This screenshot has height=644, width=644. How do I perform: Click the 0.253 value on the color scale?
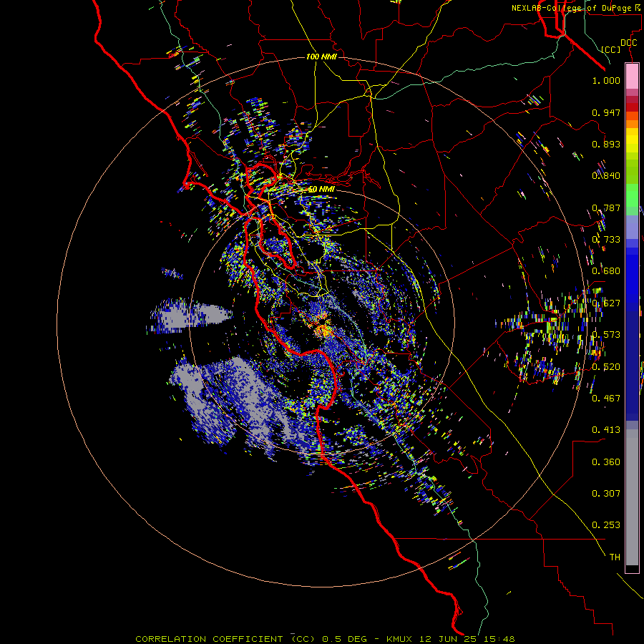[606, 525]
